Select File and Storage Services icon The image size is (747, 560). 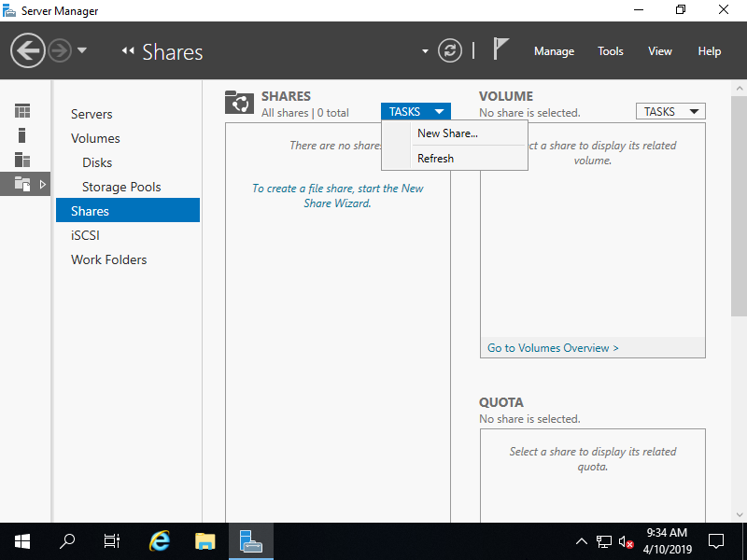point(22,184)
